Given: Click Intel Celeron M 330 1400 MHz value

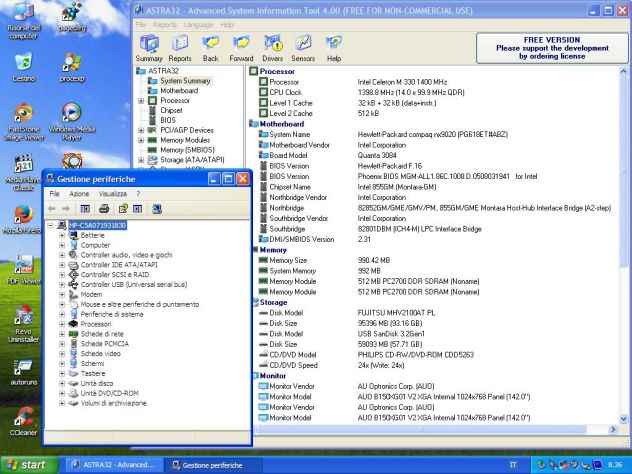Looking at the screenshot, I should pyautogui.click(x=402, y=82).
